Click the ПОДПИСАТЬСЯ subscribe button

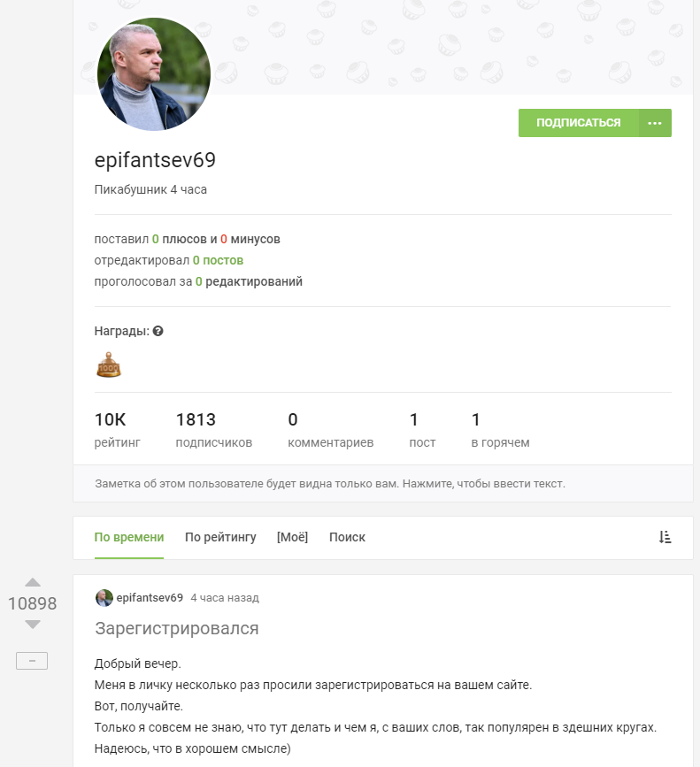pos(578,123)
